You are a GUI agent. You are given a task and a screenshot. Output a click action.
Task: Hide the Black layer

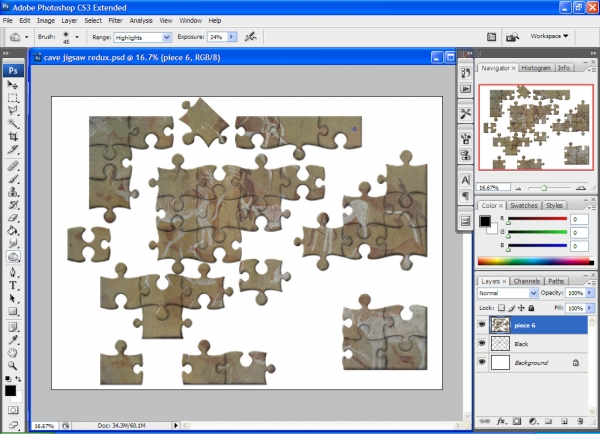(482, 343)
